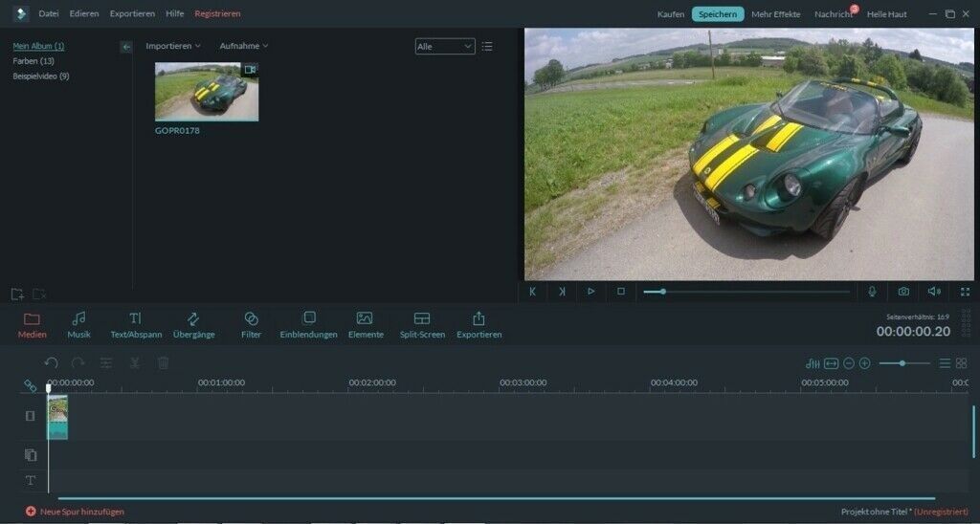The image size is (980, 524).
Task: Click the Exportieren icon in toolbar
Action: (x=479, y=324)
